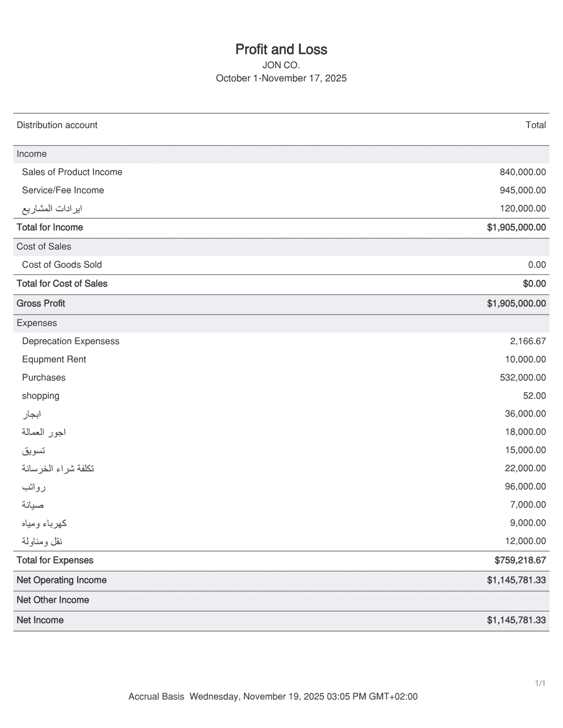The width and height of the screenshot is (563, 728).
Task: Select the Net Other Income row
Action: point(53,600)
